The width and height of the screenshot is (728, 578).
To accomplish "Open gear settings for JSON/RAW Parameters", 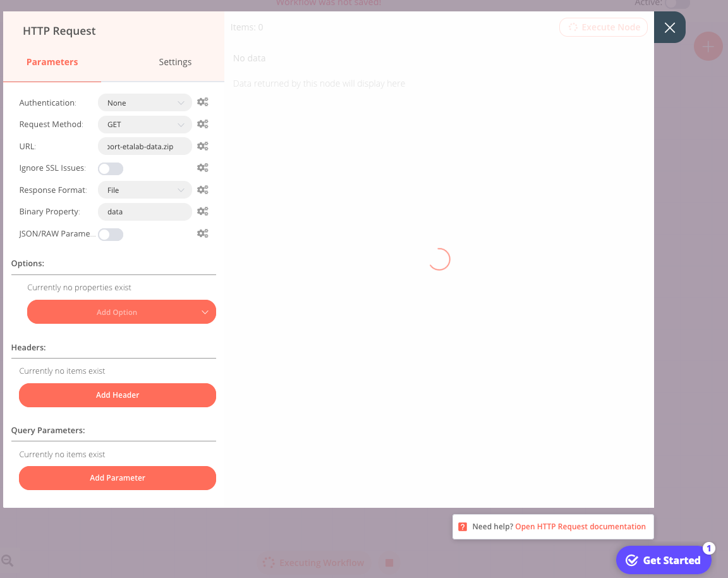I will (202, 233).
